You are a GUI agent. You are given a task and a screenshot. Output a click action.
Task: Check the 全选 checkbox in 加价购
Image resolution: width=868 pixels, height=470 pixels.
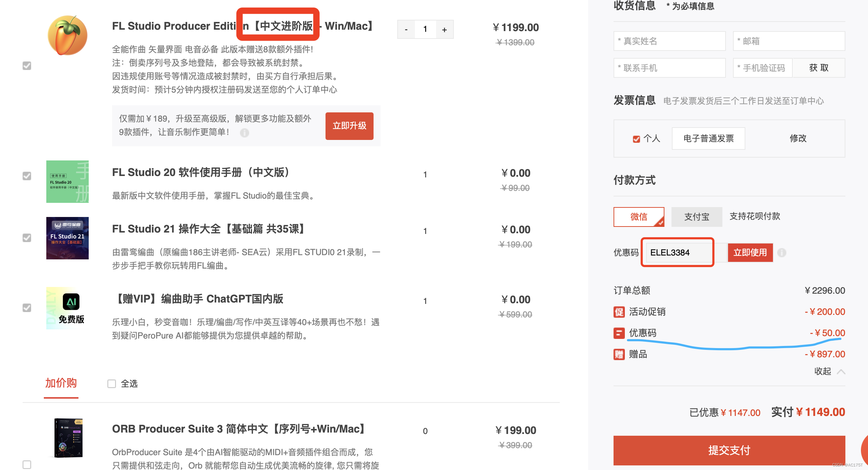coord(112,384)
